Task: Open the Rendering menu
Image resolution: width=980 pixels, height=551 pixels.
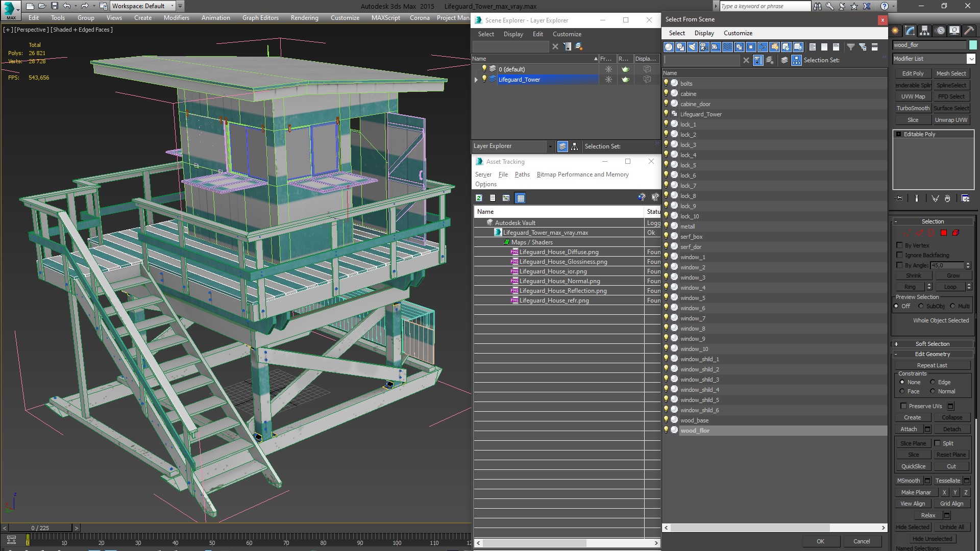Action: (304, 18)
